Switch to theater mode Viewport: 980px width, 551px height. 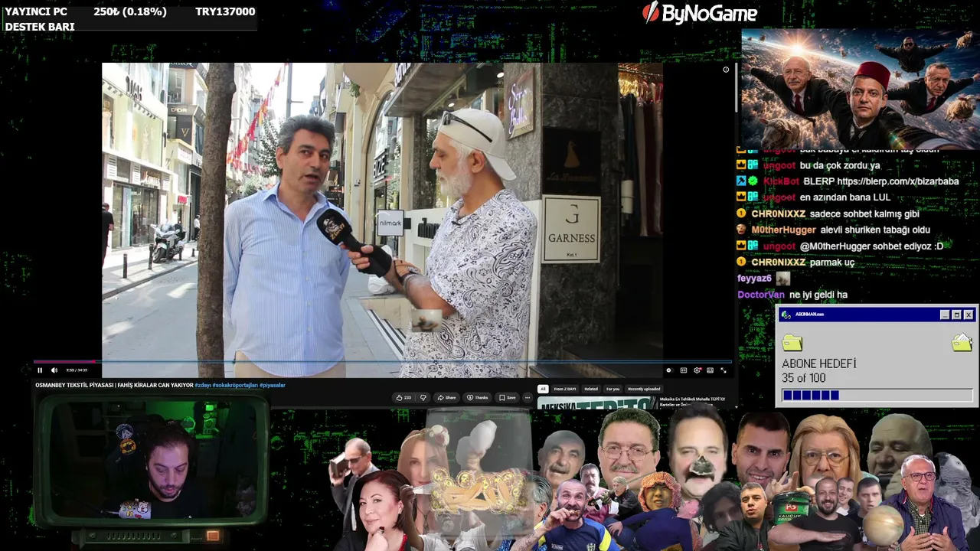click(x=710, y=370)
